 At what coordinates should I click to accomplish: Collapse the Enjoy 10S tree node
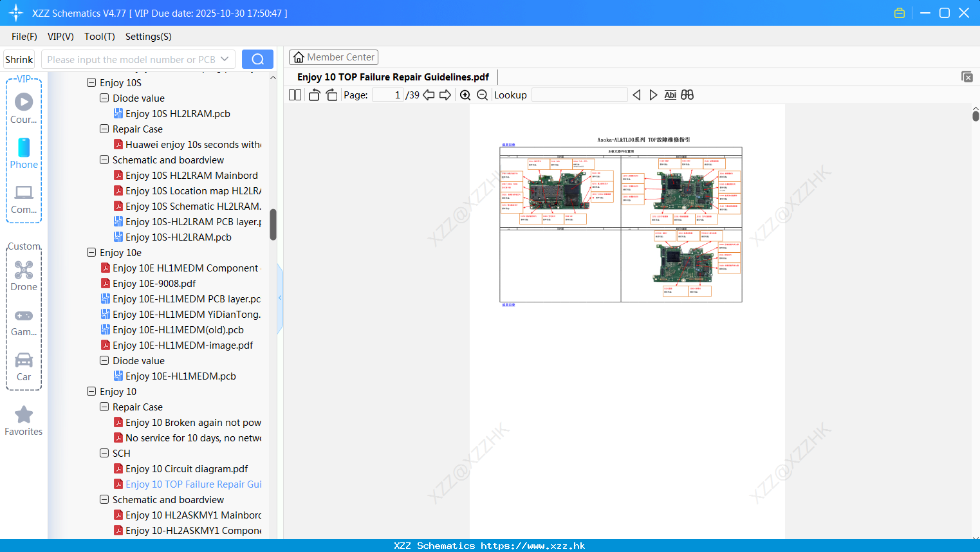(x=91, y=82)
